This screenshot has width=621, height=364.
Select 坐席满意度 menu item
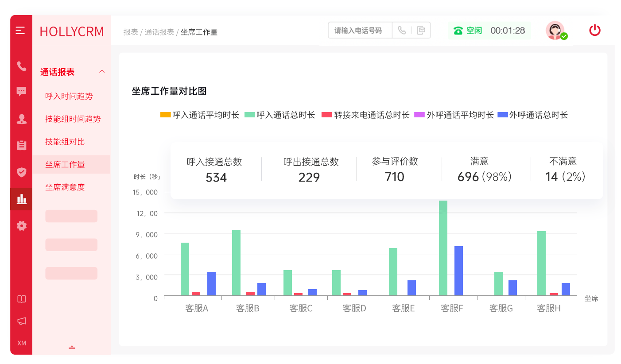[x=65, y=187]
